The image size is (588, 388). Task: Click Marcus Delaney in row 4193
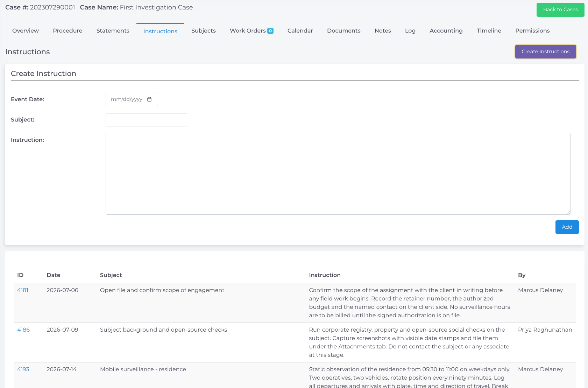click(540, 369)
